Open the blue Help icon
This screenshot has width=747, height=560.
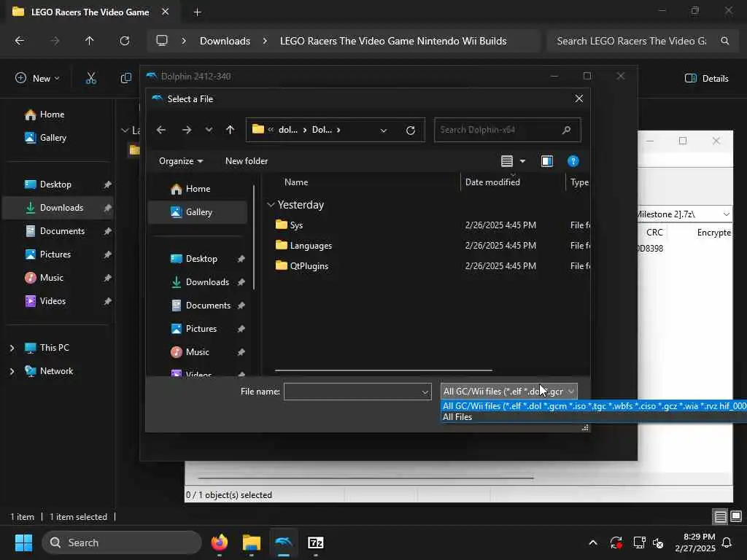573,161
